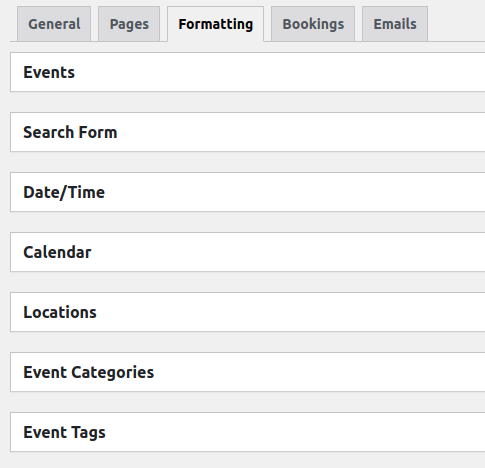The width and height of the screenshot is (485, 468).
Task: Expand the Event Tags section
Action: (x=248, y=432)
